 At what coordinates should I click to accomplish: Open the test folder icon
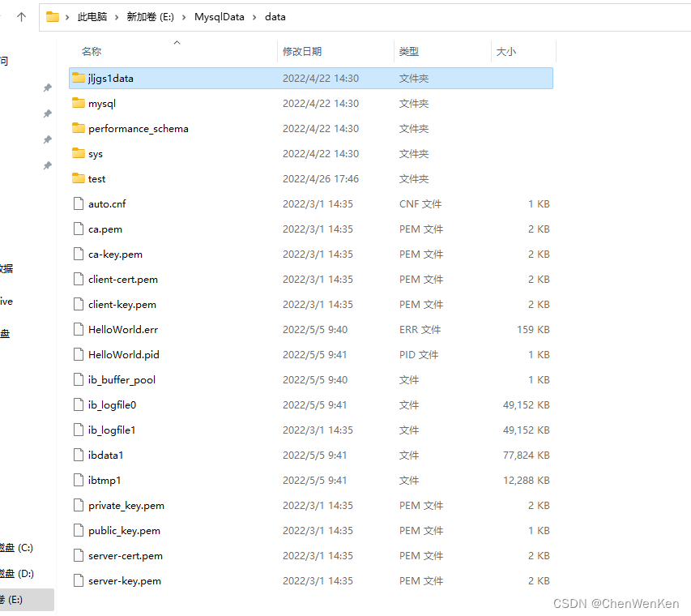79,178
